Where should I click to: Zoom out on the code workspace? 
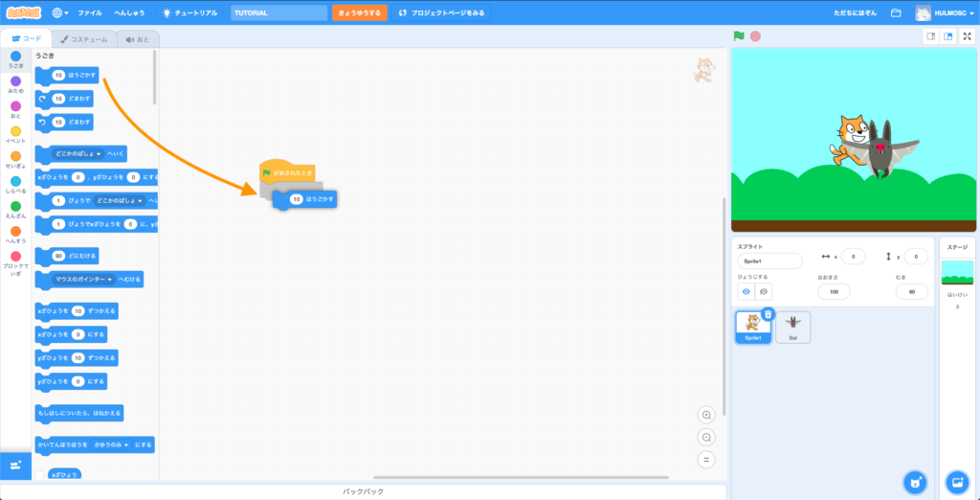point(706,437)
